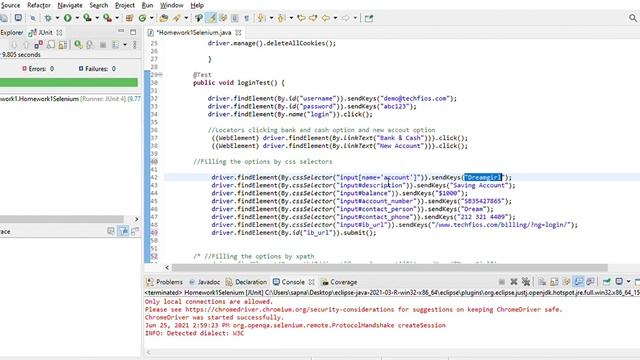This screenshot has height=360, width=640.
Task: Open the Search menu
Action: tap(99, 5)
